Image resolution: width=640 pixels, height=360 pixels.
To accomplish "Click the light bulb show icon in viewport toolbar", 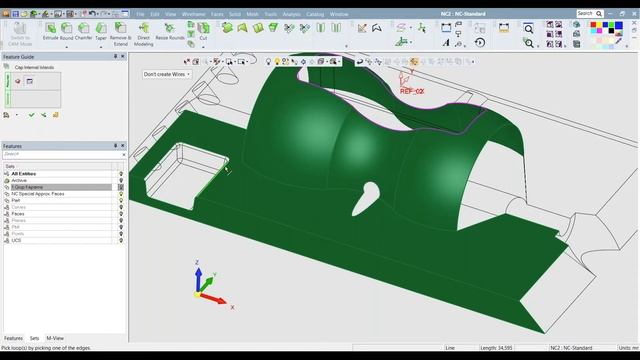I will 268,62.
